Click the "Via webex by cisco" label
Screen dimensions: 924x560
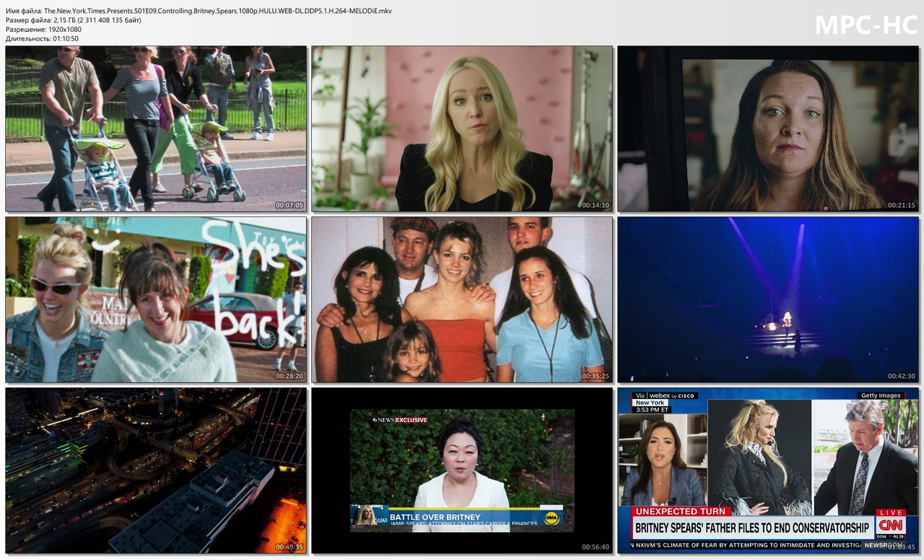[x=664, y=395]
